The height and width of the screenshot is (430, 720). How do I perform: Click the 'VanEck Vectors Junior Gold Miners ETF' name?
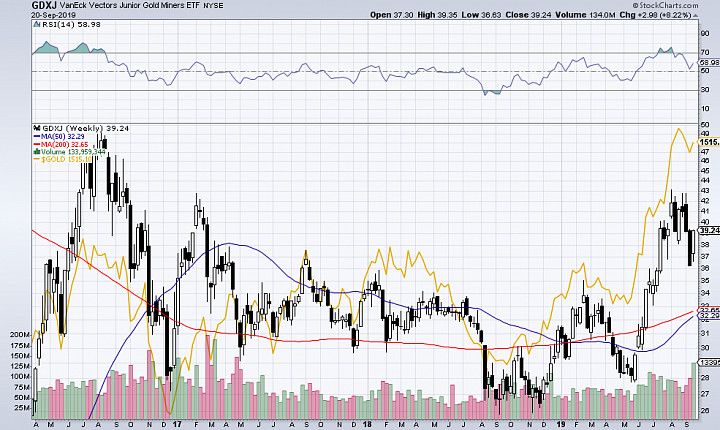130,6
